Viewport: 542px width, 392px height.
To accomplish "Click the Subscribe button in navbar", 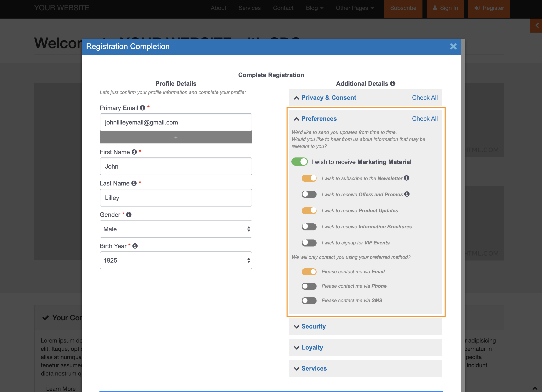I will [x=403, y=8].
